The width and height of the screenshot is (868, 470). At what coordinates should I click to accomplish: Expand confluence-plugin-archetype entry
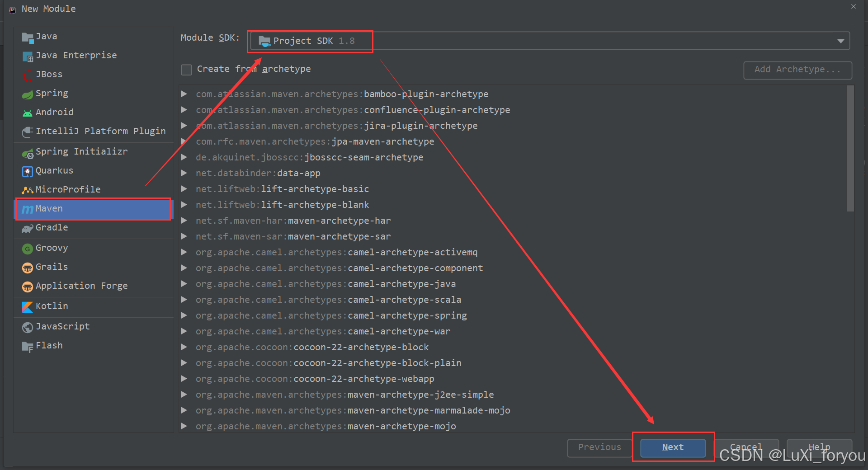[x=184, y=110]
